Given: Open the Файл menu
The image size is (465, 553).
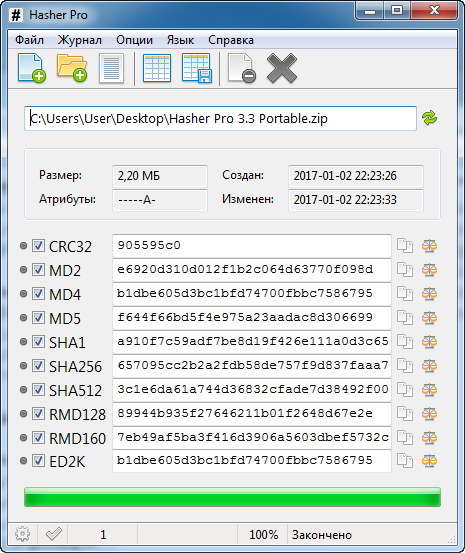Looking at the screenshot, I should click(30, 40).
